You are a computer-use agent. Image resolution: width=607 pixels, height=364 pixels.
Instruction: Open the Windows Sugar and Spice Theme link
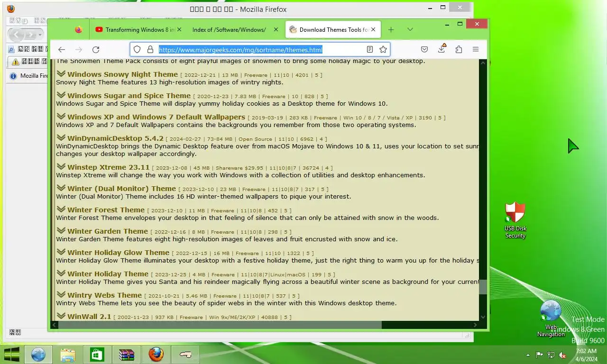tap(129, 96)
